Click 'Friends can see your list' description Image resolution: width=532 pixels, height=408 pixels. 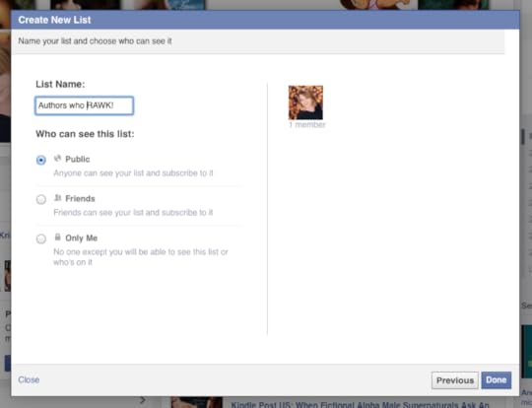click(x=133, y=213)
